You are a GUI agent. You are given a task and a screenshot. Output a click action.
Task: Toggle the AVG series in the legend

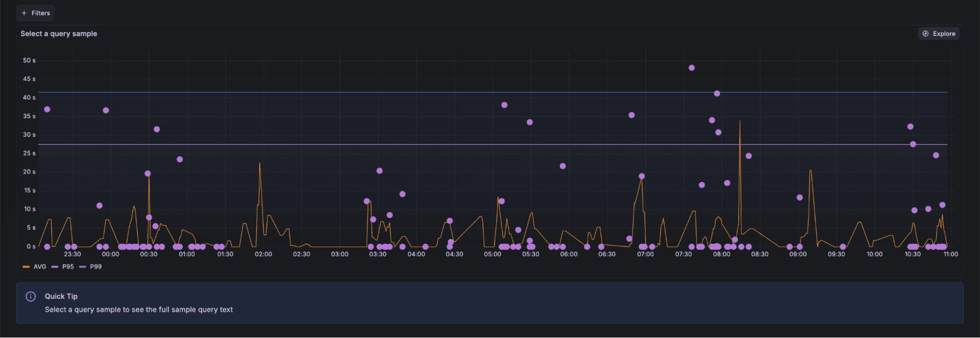(34, 267)
